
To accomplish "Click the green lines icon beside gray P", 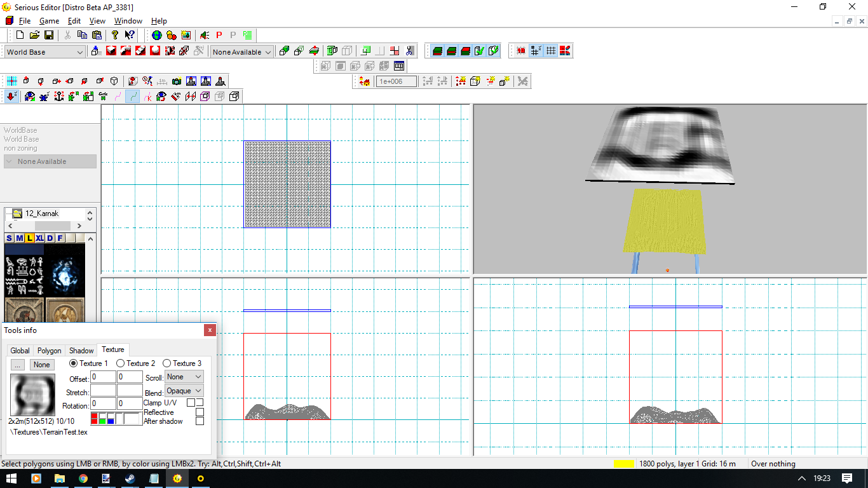I will (x=247, y=36).
